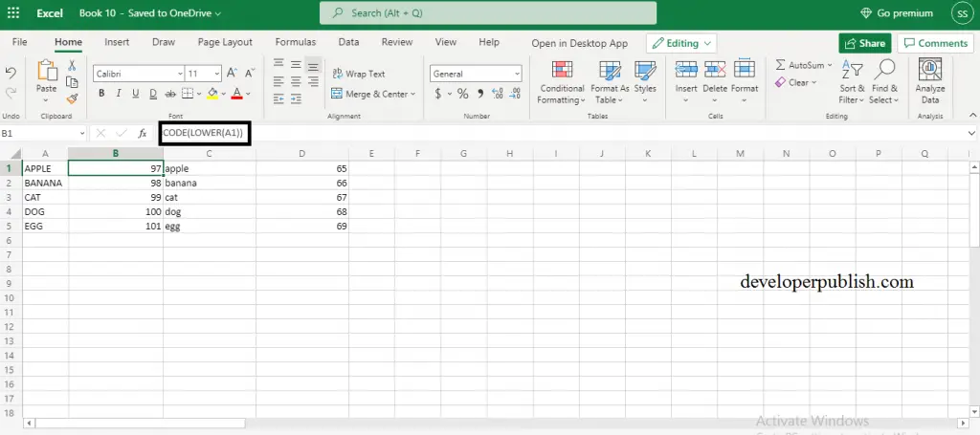Open the File menu
The width and height of the screenshot is (980, 435).
click(20, 42)
